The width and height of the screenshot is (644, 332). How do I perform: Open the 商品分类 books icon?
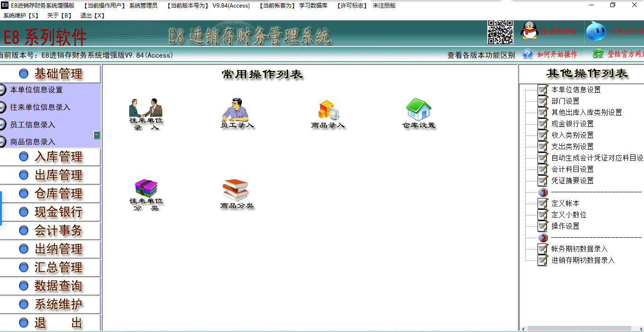(x=237, y=194)
